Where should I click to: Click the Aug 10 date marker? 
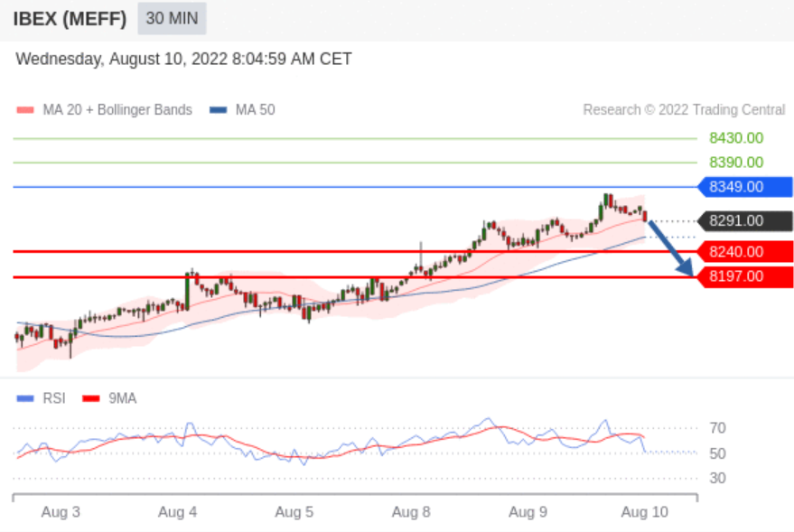(x=645, y=512)
